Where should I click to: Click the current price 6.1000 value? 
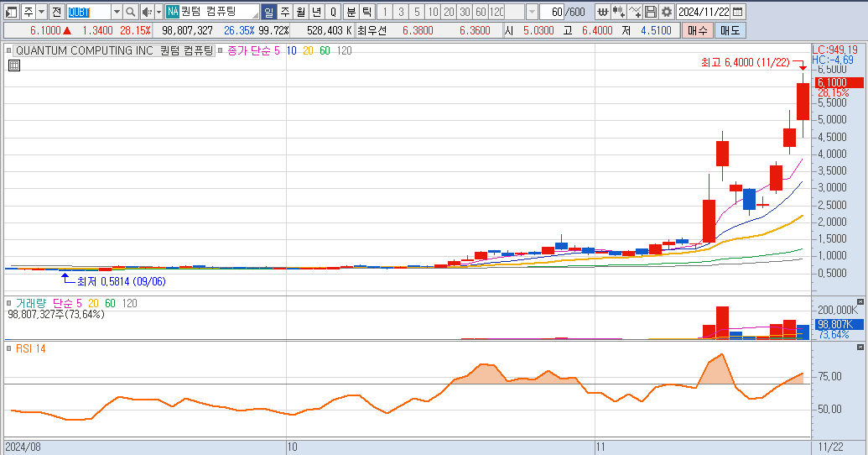tap(45, 30)
